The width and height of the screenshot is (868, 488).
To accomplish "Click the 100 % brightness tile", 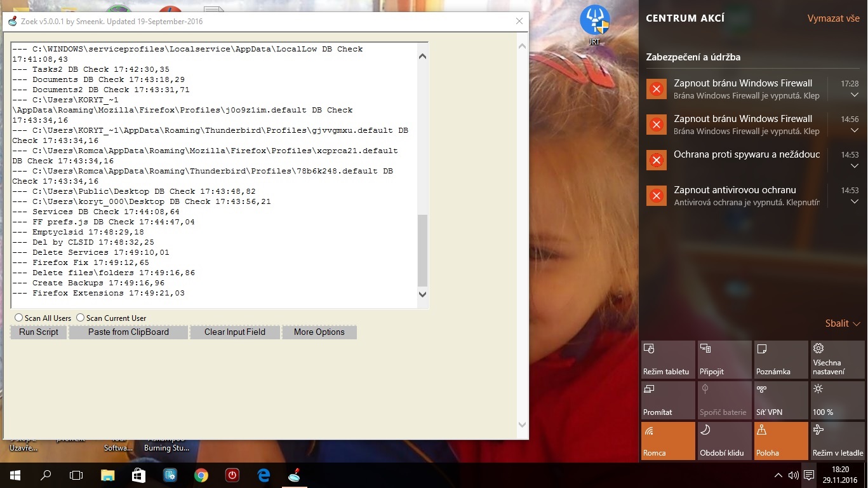I will 838,400.
